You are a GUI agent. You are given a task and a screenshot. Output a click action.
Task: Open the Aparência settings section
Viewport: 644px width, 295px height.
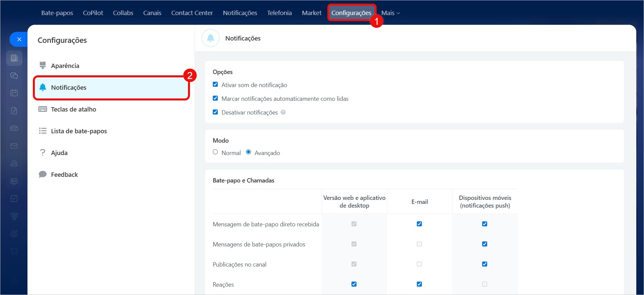click(x=112, y=66)
